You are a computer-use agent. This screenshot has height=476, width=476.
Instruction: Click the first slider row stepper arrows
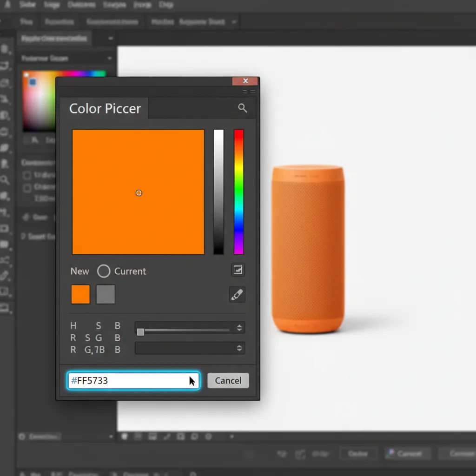(x=239, y=328)
